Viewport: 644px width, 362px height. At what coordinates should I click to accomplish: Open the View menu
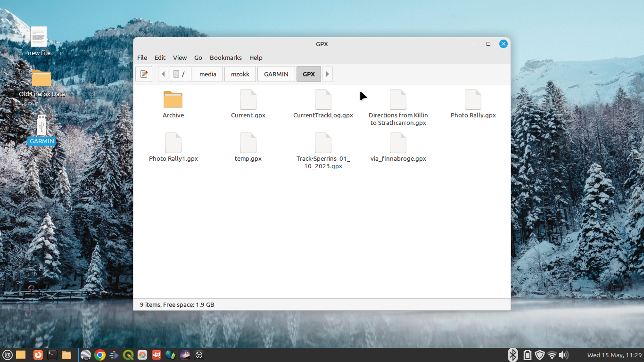pos(180,58)
